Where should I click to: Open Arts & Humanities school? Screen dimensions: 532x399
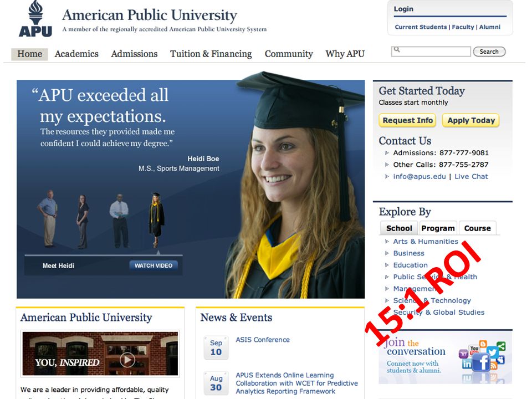[426, 242]
